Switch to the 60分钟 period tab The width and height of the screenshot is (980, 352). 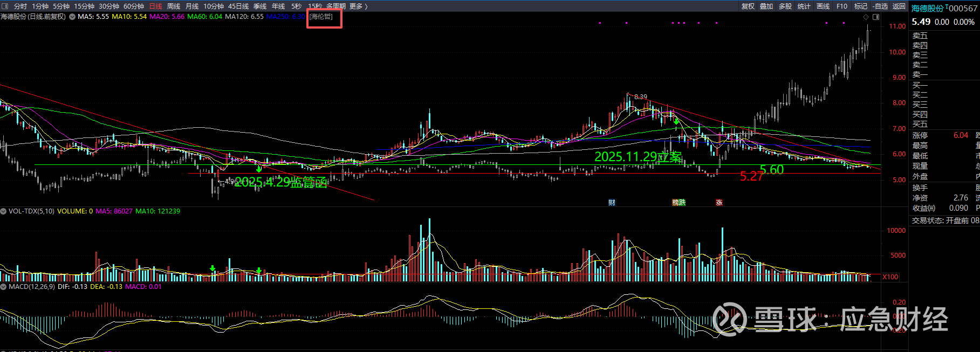133,6
